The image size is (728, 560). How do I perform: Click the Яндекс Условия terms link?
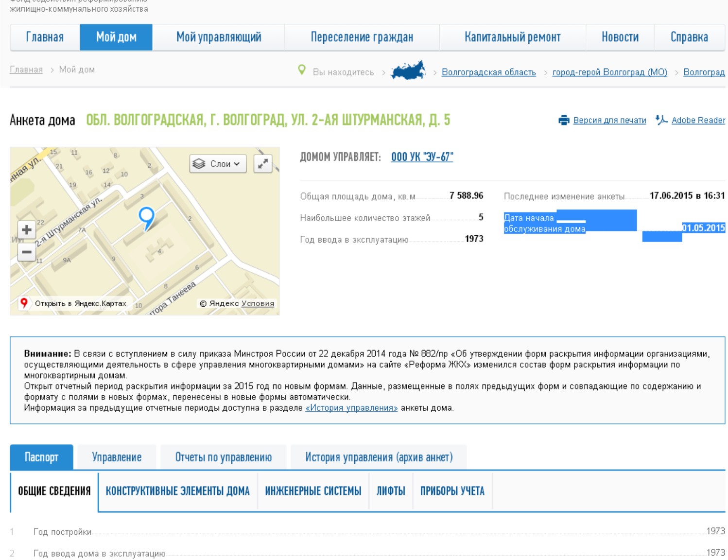tap(258, 304)
